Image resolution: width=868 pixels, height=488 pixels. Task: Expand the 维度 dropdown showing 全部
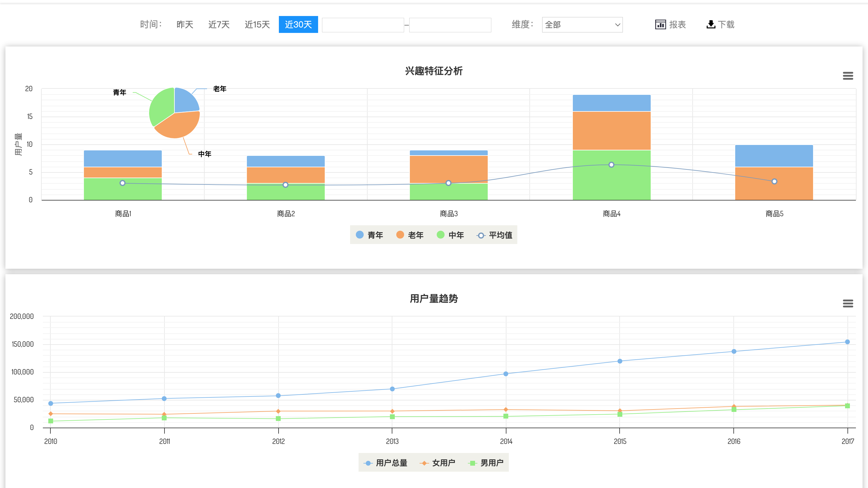pos(582,25)
